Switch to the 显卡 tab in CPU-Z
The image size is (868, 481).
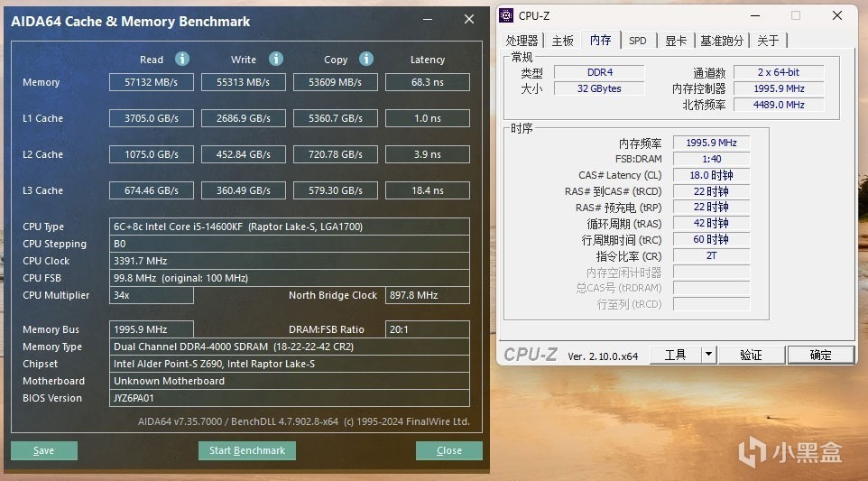675,41
